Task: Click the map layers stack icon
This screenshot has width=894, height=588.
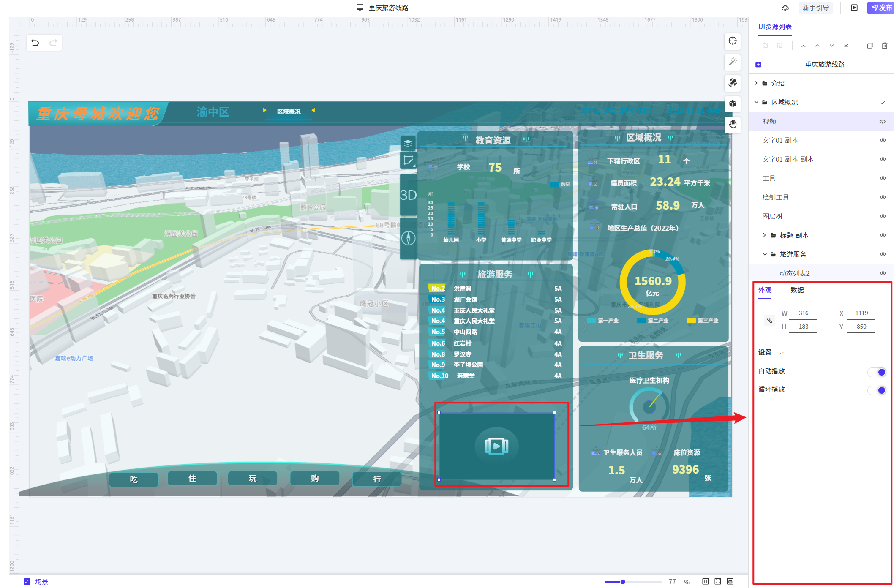Action: coord(408,143)
